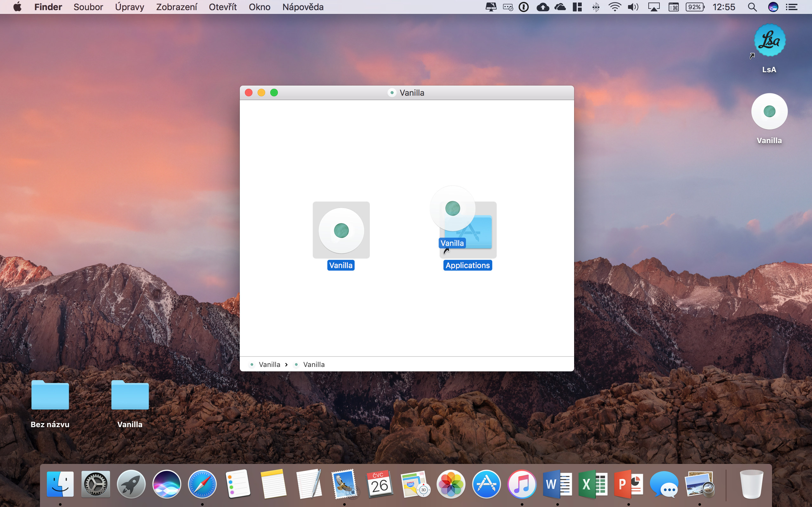
Task: Launch Siri from the Dock
Action: 167,485
